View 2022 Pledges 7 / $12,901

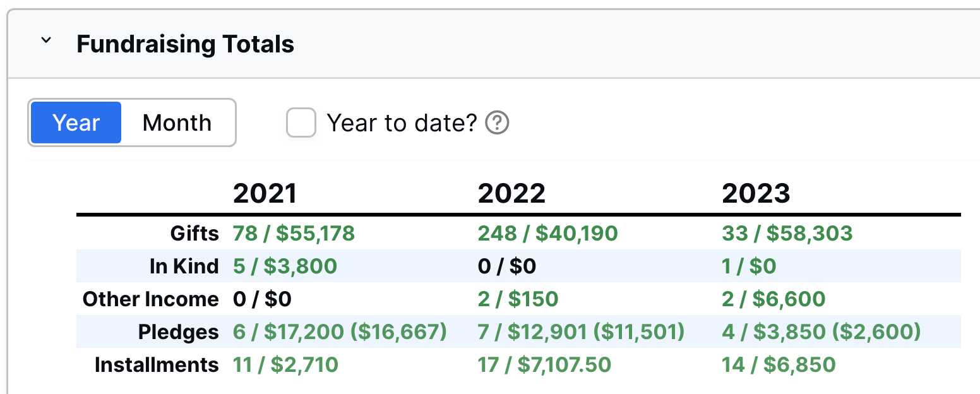581,332
